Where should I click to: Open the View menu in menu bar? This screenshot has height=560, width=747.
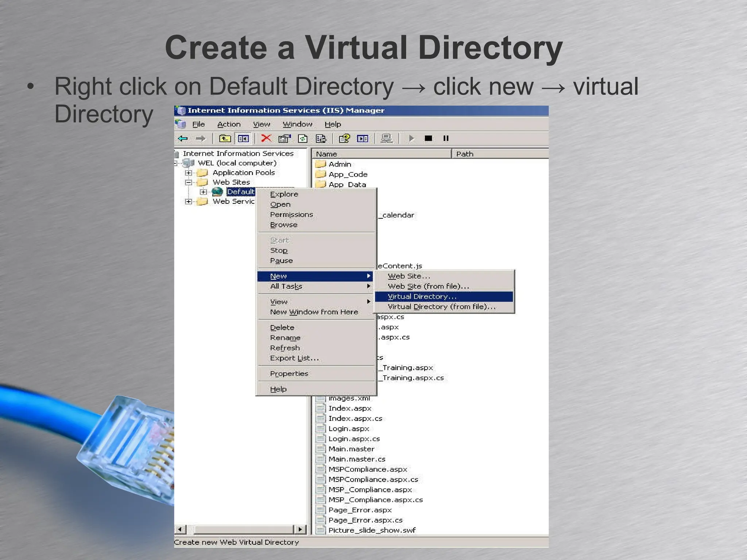click(x=262, y=124)
